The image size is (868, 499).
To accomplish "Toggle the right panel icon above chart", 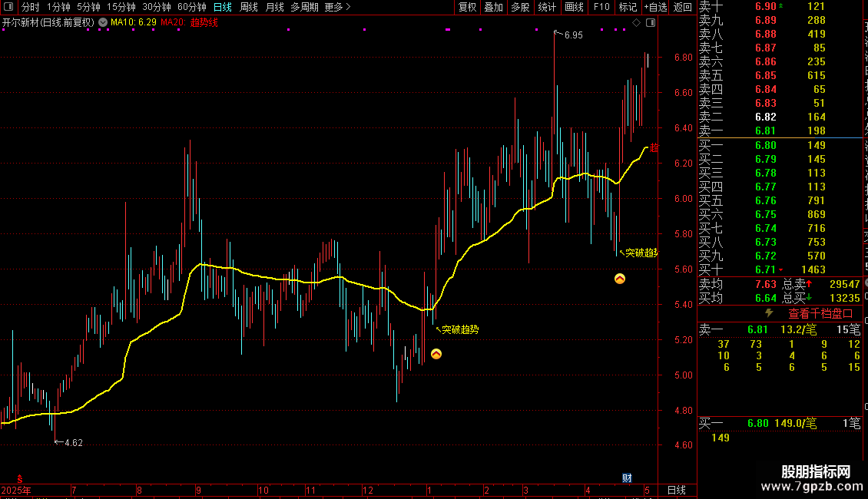I will click(651, 22).
